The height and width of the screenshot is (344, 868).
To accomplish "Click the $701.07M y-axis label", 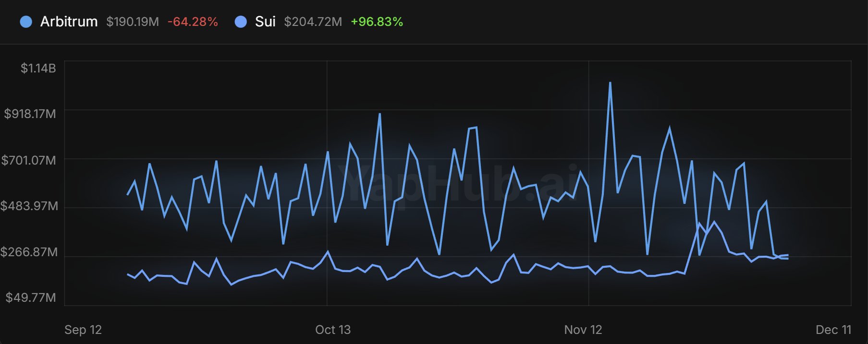I will click(x=28, y=160).
